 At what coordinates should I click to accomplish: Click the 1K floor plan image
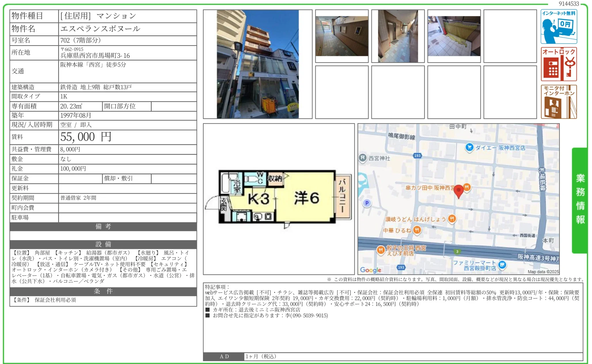(278, 197)
